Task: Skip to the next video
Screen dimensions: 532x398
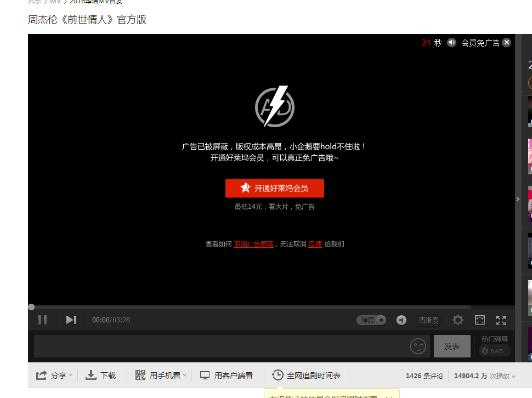Action: point(71,320)
